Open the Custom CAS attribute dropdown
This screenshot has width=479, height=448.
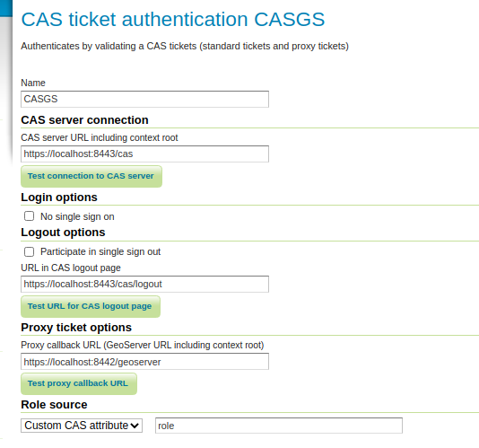(82, 426)
